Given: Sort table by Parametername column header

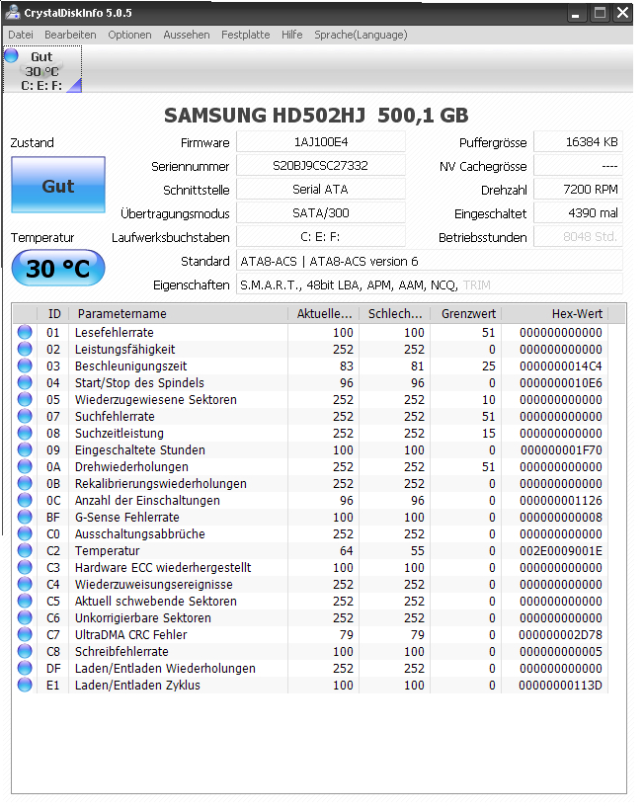Looking at the screenshot, I should point(178,314).
